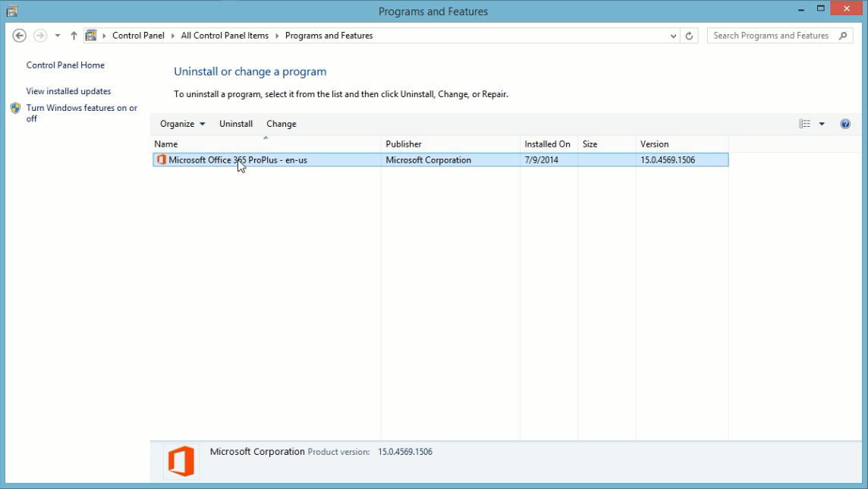Sort by the Size column header
The image size is (868, 489).
(x=607, y=144)
